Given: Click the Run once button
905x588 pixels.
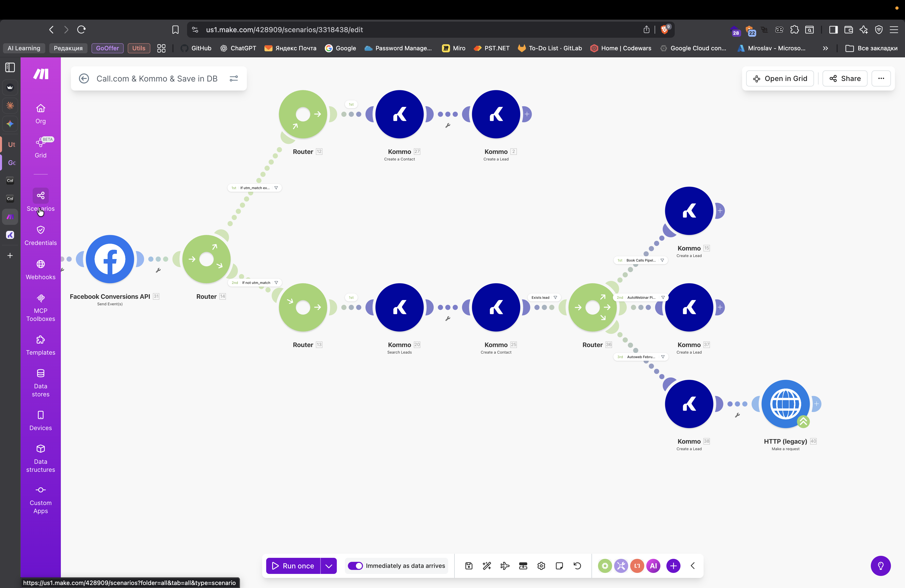Looking at the screenshot, I should click(x=293, y=566).
